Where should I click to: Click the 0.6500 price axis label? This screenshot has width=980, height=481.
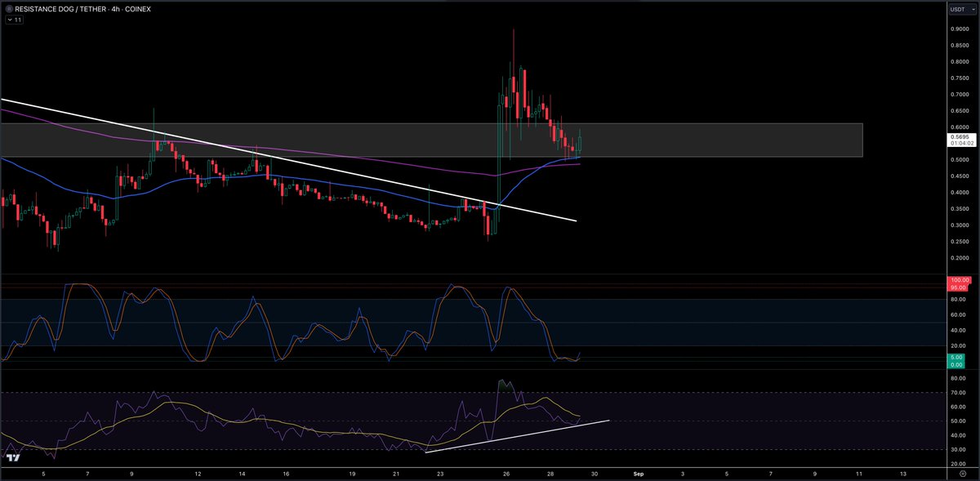958,110
